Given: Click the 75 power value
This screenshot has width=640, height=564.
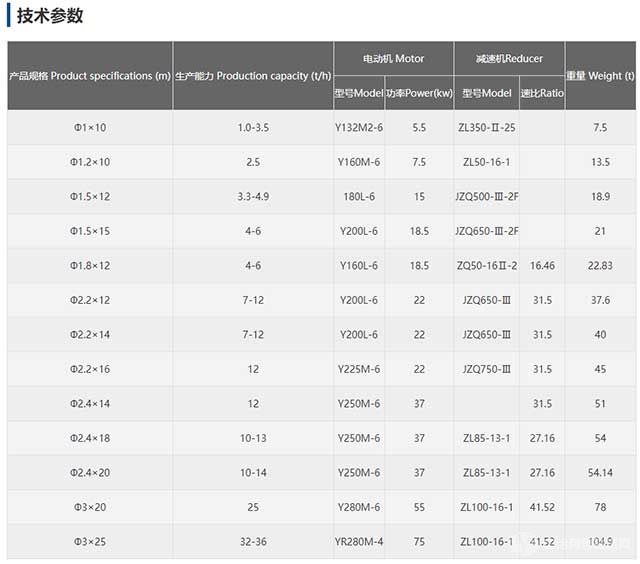Looking at the screenshot, I should (x=419, y=542).
